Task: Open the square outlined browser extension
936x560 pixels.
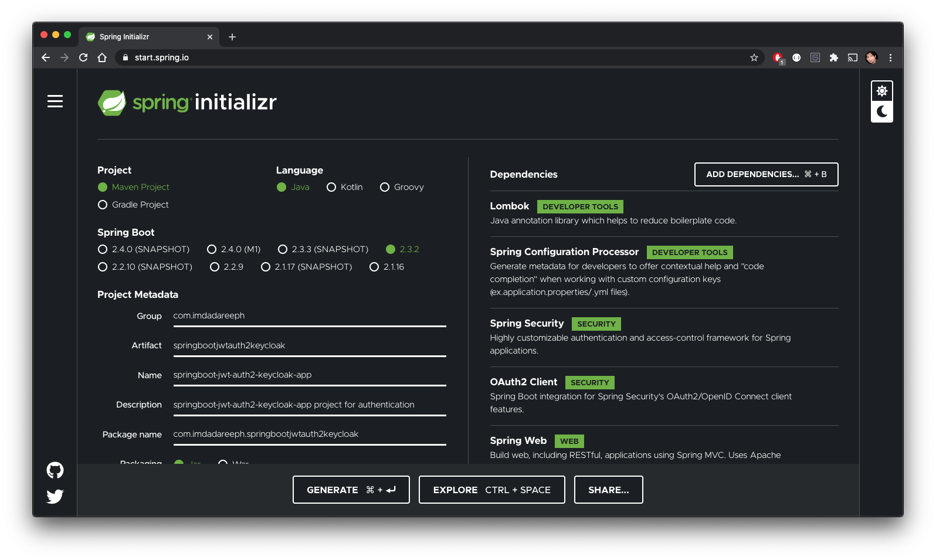Action: pyautogui.click(x=815, y=57)
